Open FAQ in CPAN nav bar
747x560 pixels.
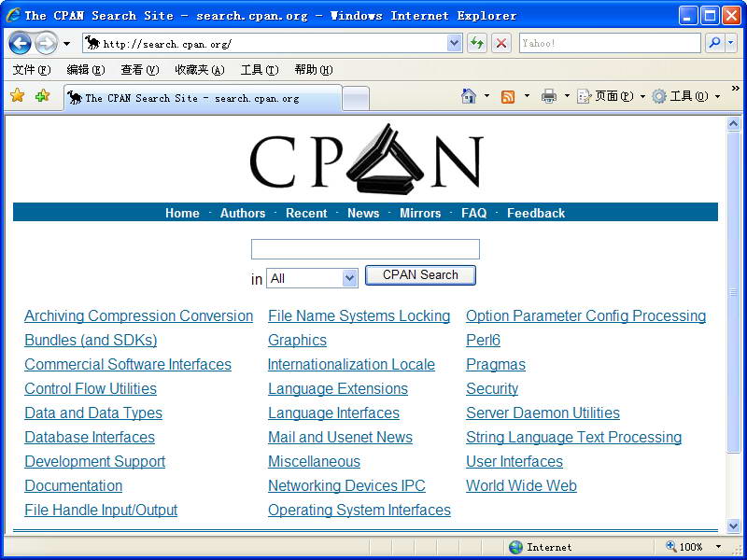pyautogui.click(x=474, y=213)
